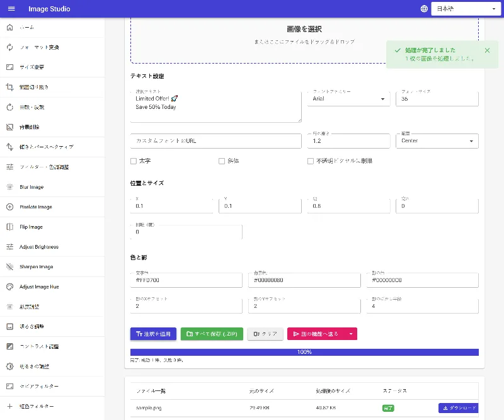Click the Flip Image icon
Screen dimensions: 504x420
(x=10, y=227)
